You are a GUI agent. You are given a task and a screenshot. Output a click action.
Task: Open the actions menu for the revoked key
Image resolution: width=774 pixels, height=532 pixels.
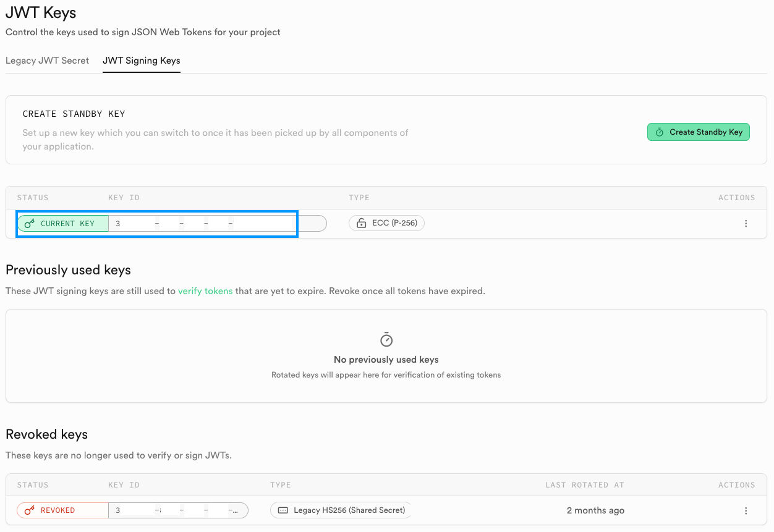pyautogui.click(x=746, y=511)
